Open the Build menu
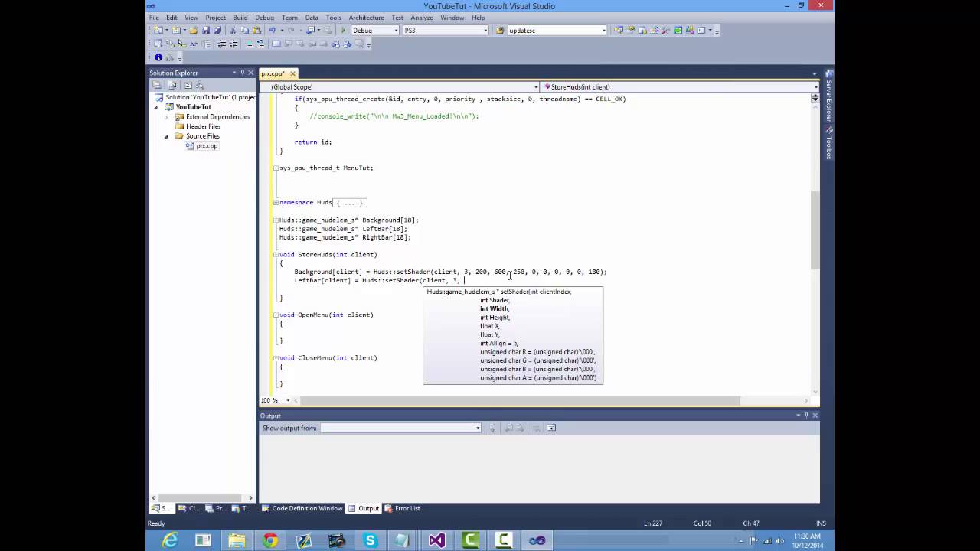The width and height of the screenshot is (980, 551). (240, 18)
